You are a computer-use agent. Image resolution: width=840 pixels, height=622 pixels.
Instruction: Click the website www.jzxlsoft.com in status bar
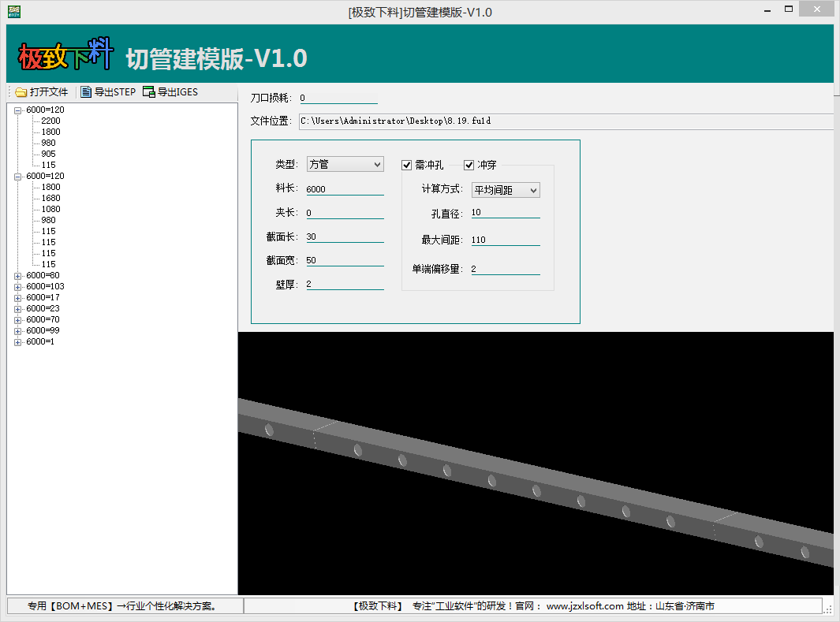(584, 606)
